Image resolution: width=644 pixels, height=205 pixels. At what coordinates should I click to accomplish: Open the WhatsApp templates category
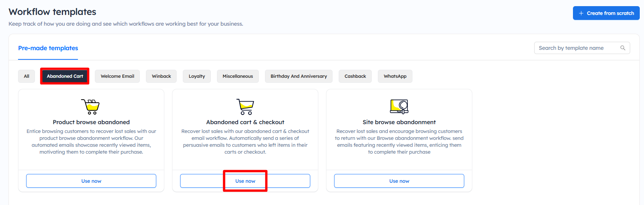point(395,76)
